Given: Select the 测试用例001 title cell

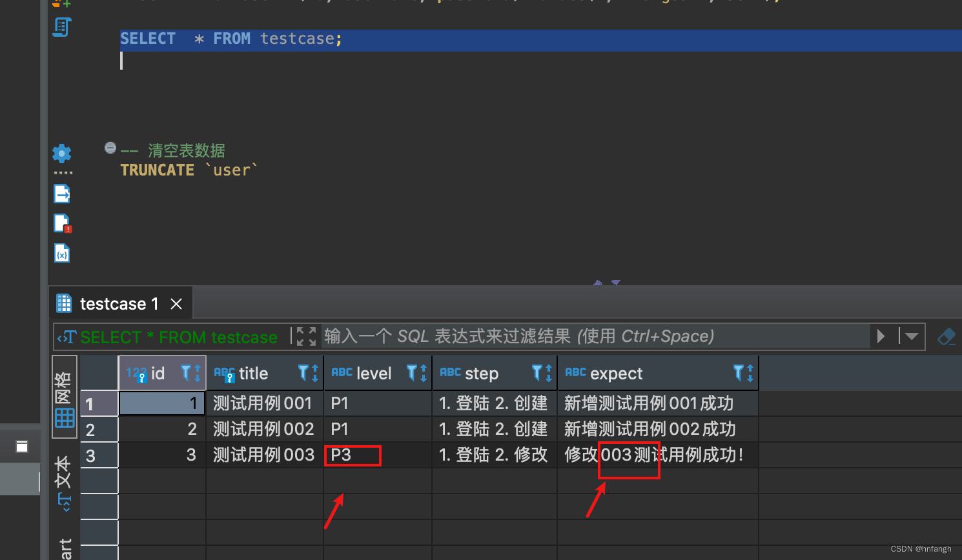Looking at the screenshot, I should 265,404.
